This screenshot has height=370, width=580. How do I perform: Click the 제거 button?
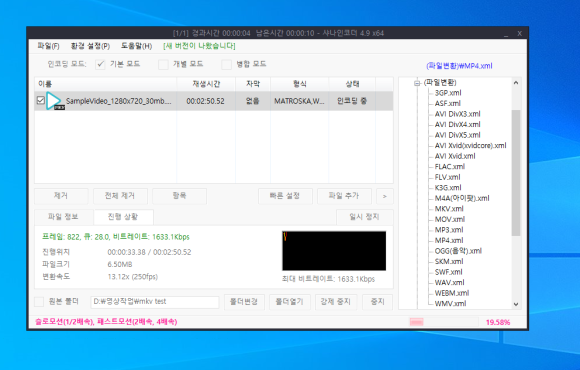click(x=61, y=196)
